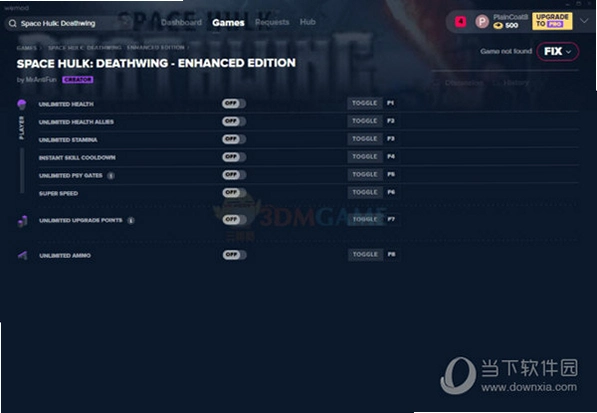The width and height of the screenshot is (597, 413).
Task: Open the red notifications badge icon
Action: 461,22
